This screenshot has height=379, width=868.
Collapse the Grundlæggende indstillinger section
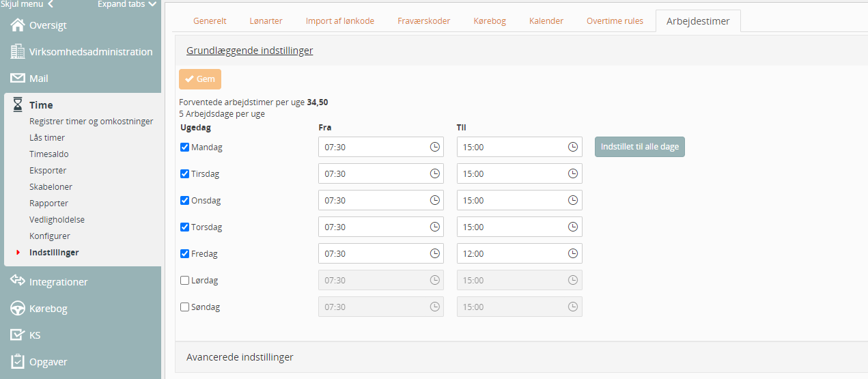click(x=249, y=51)
